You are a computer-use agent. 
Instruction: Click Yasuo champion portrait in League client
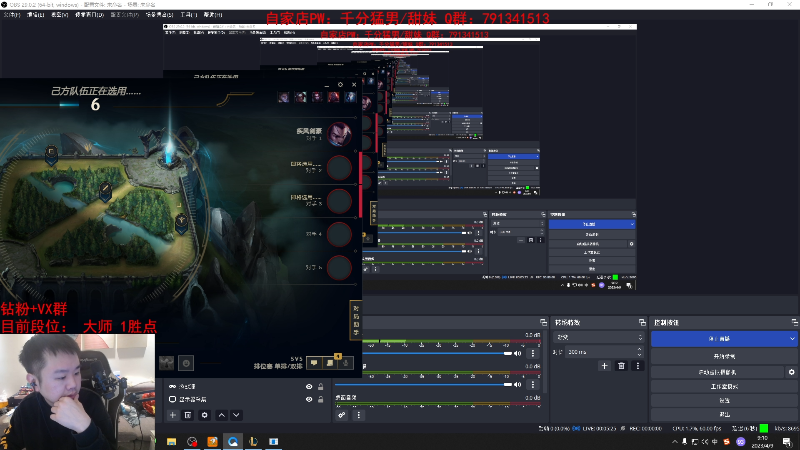tap(339, 135)
